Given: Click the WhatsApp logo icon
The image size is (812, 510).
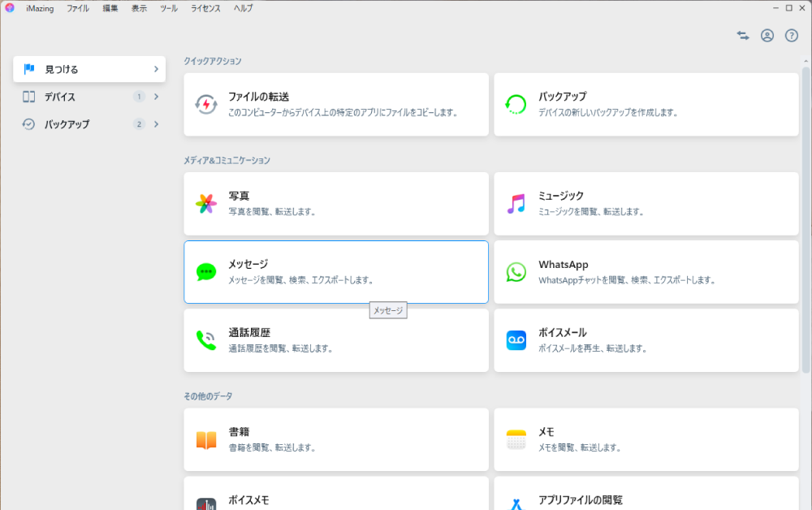Looking at the screenshot, I should [x=516, y=272].
